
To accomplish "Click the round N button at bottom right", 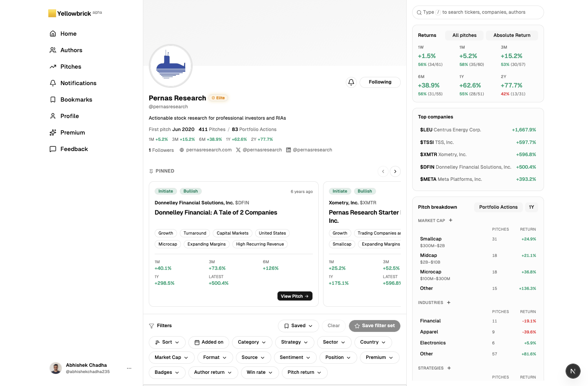I will point(573,371).
